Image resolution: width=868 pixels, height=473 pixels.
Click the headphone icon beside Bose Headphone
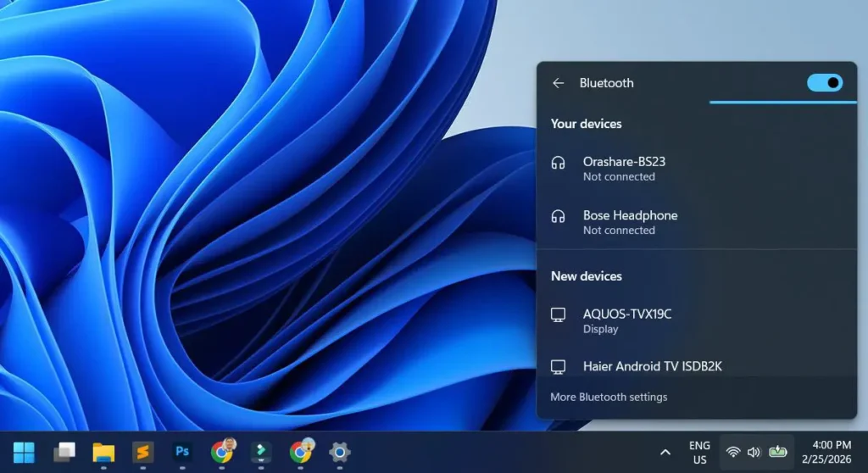(558, 216)
